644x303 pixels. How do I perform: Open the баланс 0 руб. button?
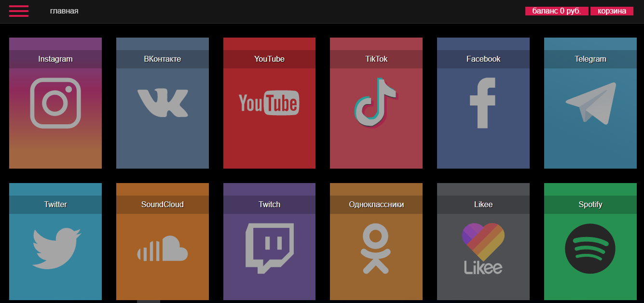click(557, 11)
